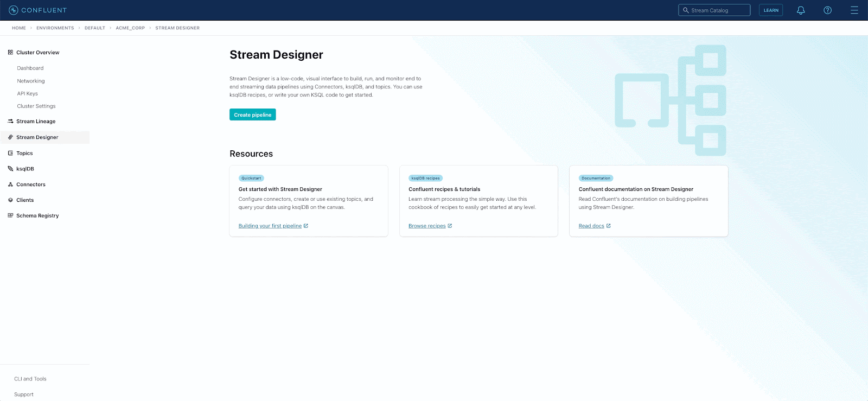Image resolution: width=868 pixels, height=401 pixels.
Task: Click the Topics sidebar icon
Action: (x=10, y=153)
